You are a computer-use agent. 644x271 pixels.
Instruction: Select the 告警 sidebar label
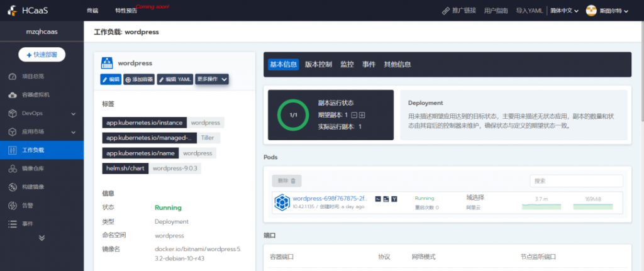pos(28,206)
